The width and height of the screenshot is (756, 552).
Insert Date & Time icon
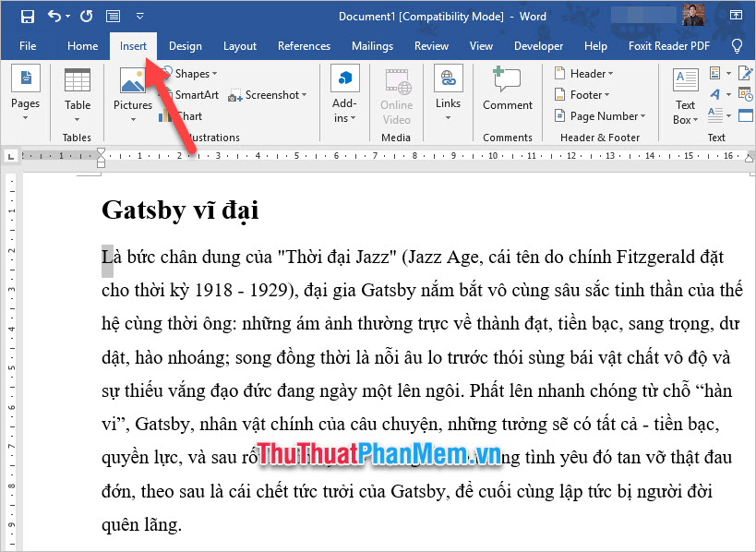(746, 94)
